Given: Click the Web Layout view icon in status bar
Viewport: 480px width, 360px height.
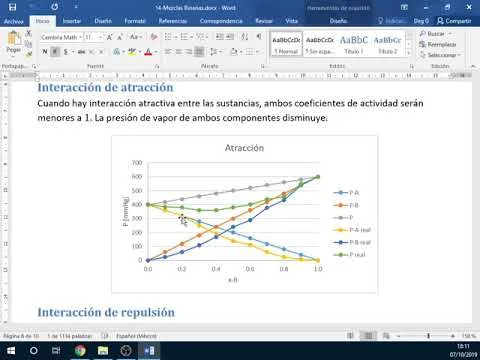Looking at the screenshot, I should (x=386, y=336).
